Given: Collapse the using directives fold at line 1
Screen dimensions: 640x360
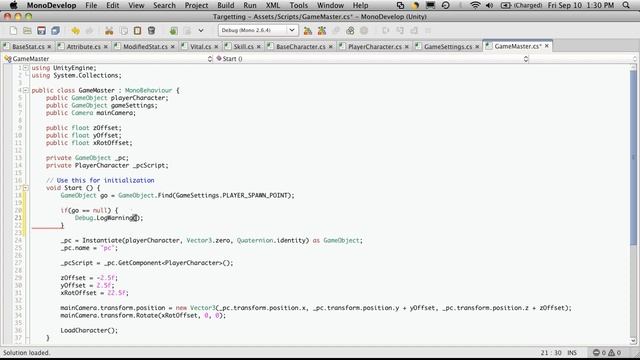Looking at the screenshot, I should pos(26,68).
